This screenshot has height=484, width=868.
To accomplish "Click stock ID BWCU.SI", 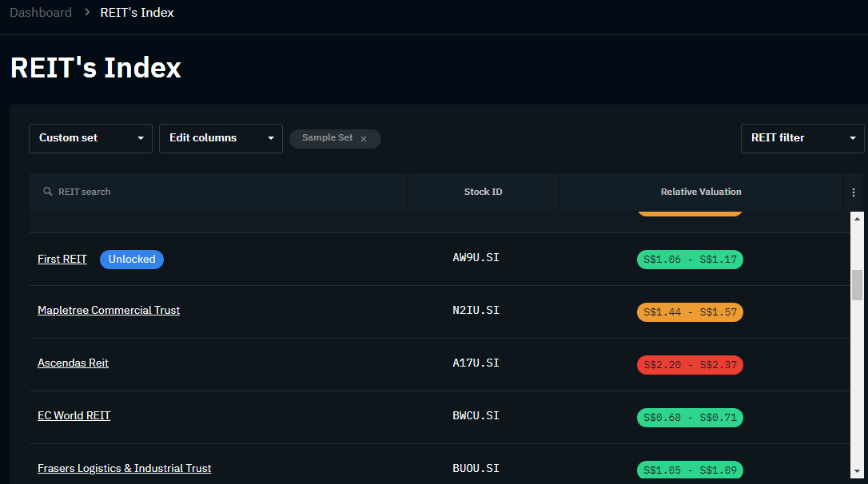I will (x=476, y=415).
